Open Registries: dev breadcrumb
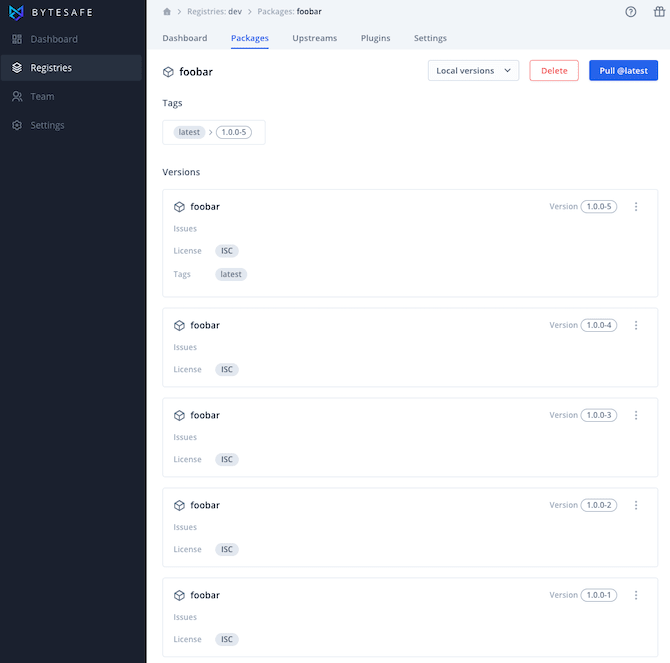The image size is (670, 663). [x=215, y=12]
